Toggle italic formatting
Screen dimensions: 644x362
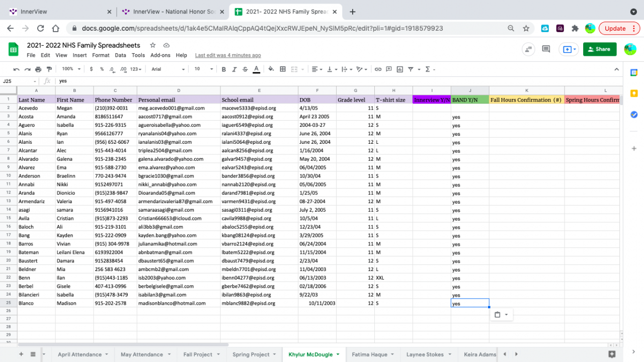[x=234, y=69]
